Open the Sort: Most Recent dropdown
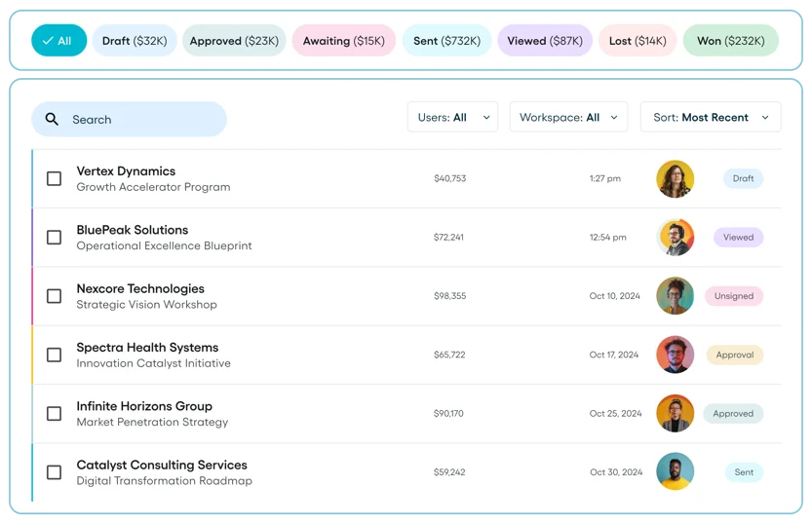This screenshot has width=812, height=524. [711, 118]
